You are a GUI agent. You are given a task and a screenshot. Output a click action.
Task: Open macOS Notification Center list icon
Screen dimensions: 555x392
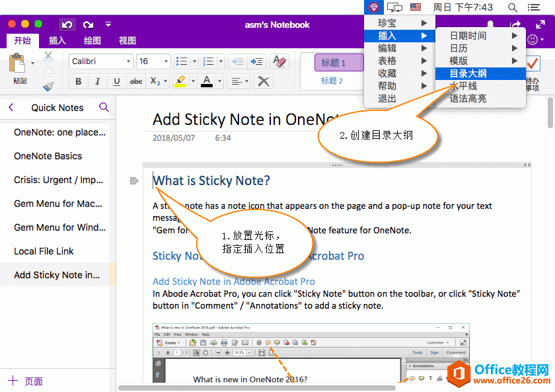click(534, 7)
